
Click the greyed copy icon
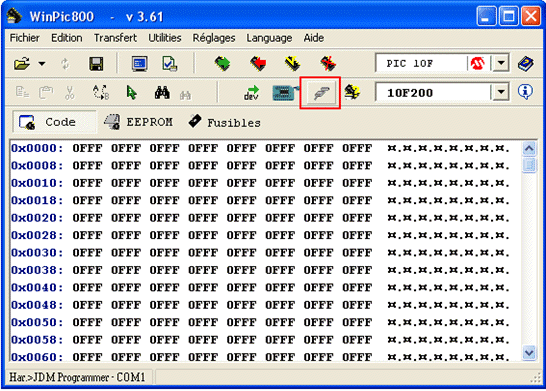pos(23,93)
